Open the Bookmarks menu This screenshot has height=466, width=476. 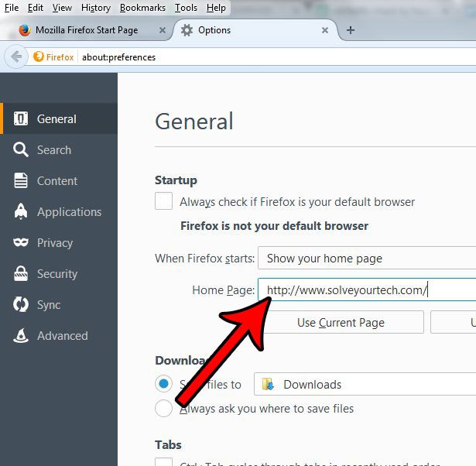coord(142,8)
